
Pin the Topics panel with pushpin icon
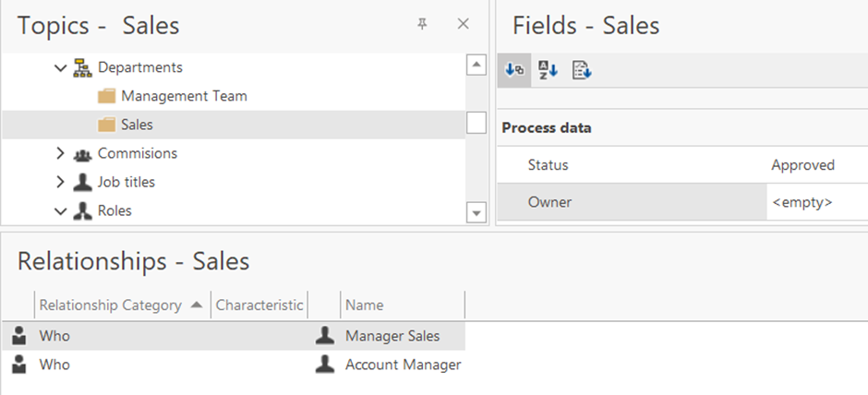coord(422,24)
